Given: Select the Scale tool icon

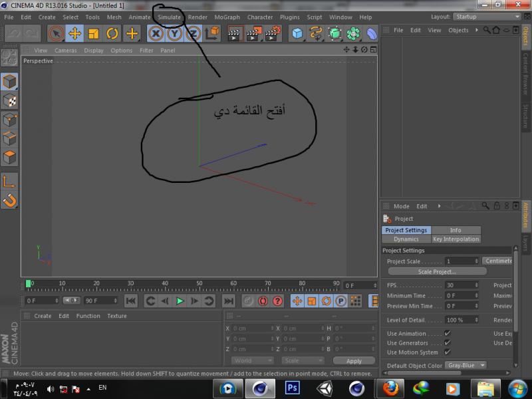Looking at the screenshot, I should tap(94, 33).
